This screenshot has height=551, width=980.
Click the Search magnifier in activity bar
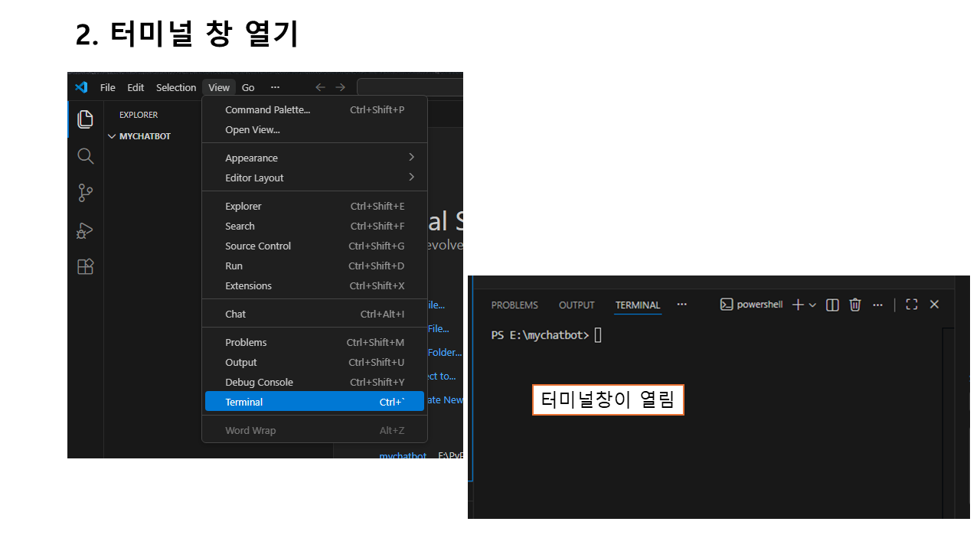pyautogui.click(x=85, y=156)
